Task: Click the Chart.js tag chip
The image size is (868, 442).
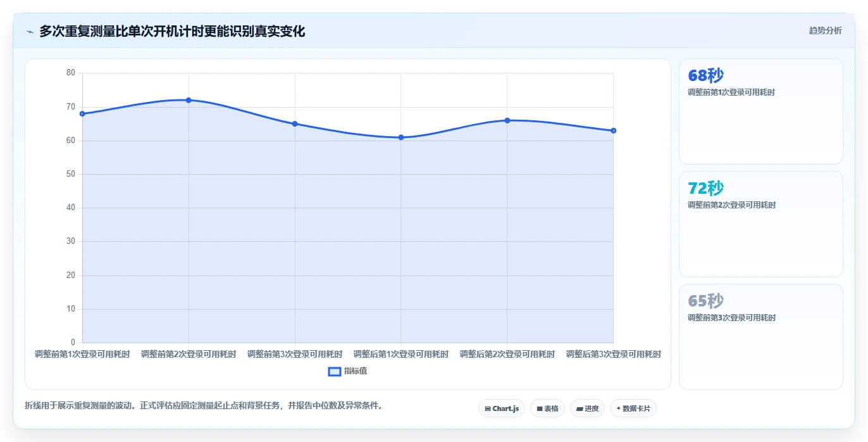Action: click(x=502, y=408)
